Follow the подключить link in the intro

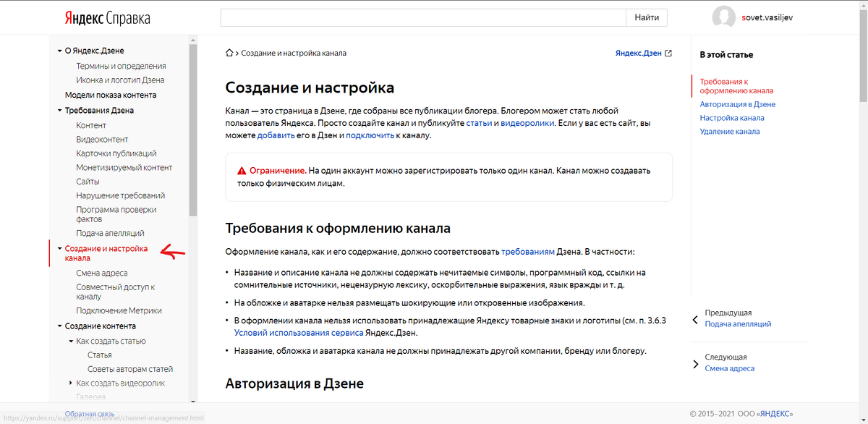coord(370,135)
